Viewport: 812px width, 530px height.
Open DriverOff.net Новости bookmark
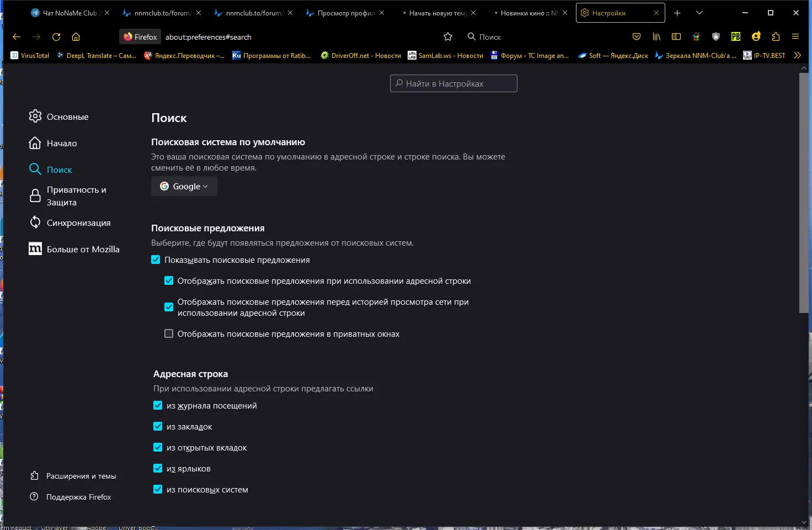click(x=361, y=55)
